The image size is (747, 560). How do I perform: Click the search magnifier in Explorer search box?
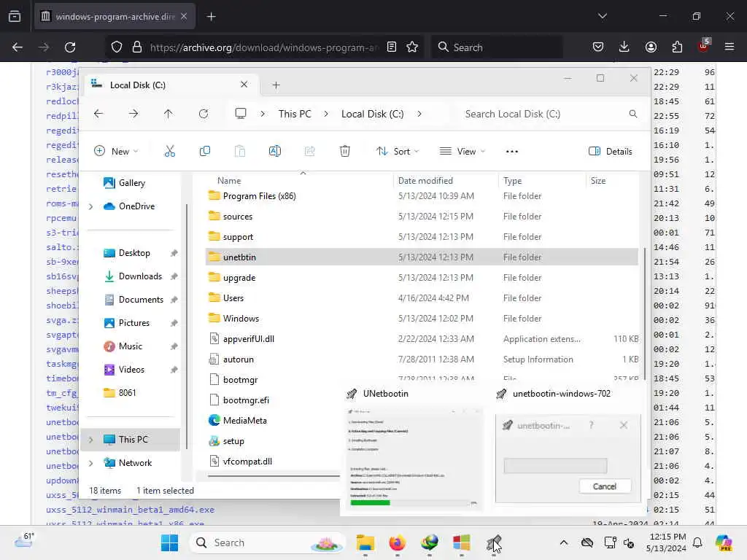633,114
